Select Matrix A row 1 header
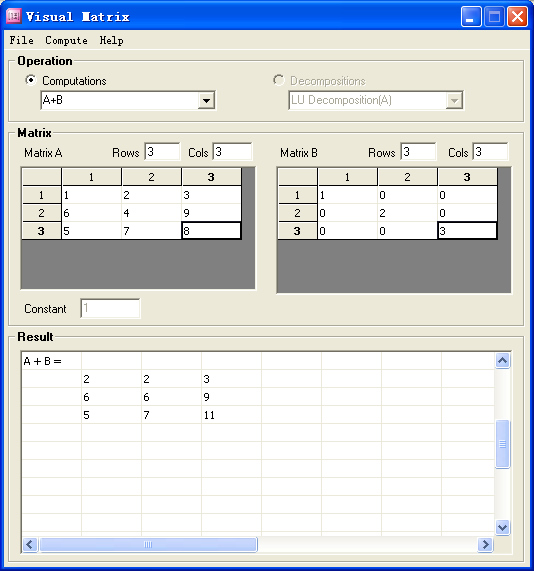The height and width of the screenshot is (571, 534). (x=42, y=195)
